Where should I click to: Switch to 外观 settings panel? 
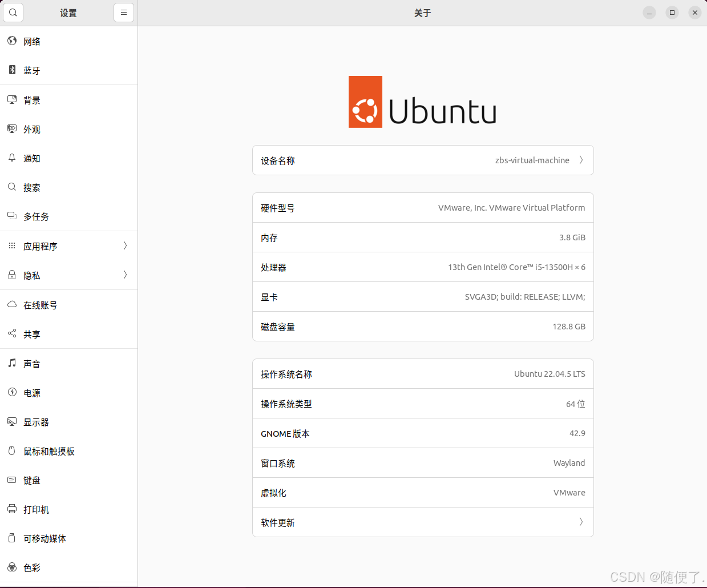click(68, 129)
